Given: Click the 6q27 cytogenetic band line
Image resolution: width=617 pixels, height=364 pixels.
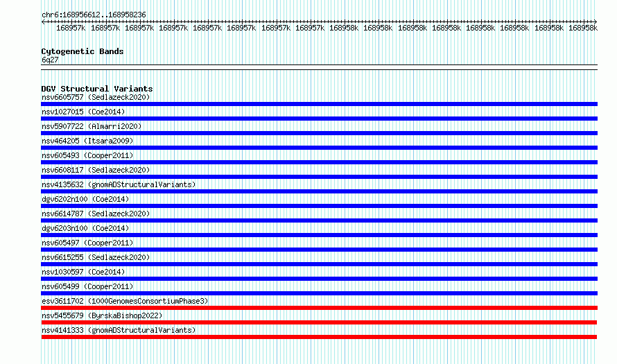Looking at the screenshot, I should [x=319, y=67].
